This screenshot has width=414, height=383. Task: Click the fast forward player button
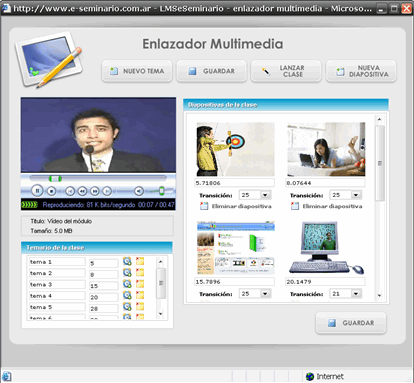pyautogui.click(x=95, y=191)
